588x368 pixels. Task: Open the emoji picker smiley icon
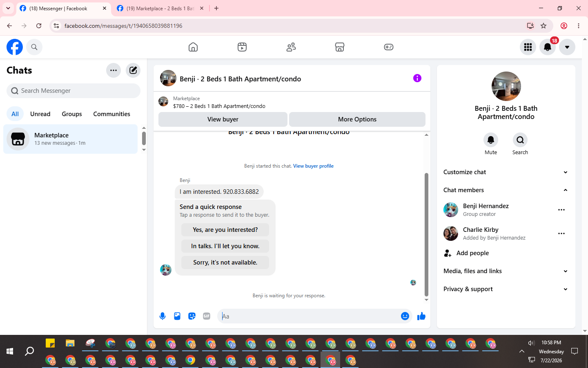tap(405, 316)
